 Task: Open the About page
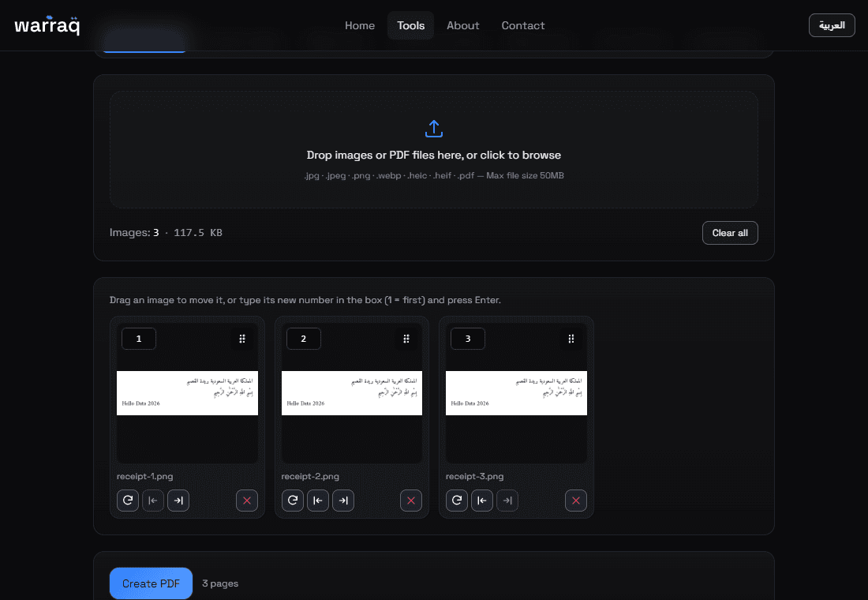(x=462, y=25)
